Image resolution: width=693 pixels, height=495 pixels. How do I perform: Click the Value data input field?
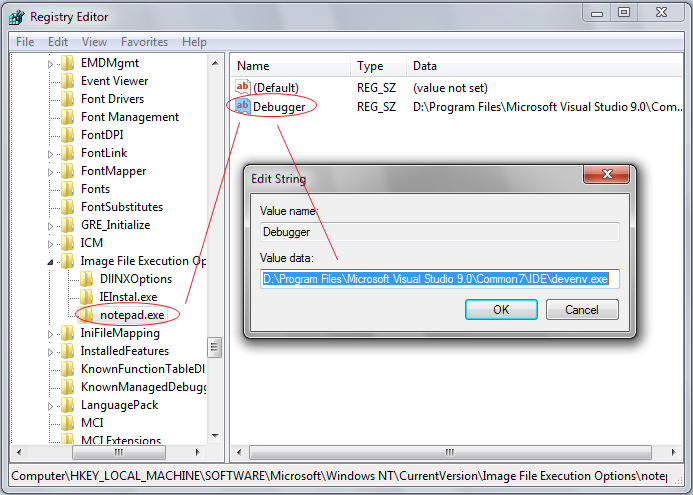tap(440, 279)
